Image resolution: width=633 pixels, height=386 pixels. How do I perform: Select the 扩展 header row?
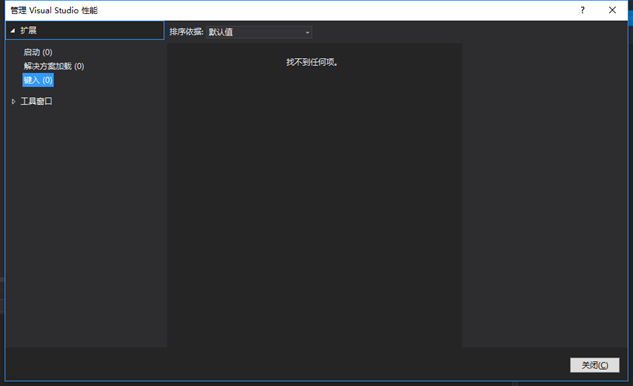(x=85, y=30)
